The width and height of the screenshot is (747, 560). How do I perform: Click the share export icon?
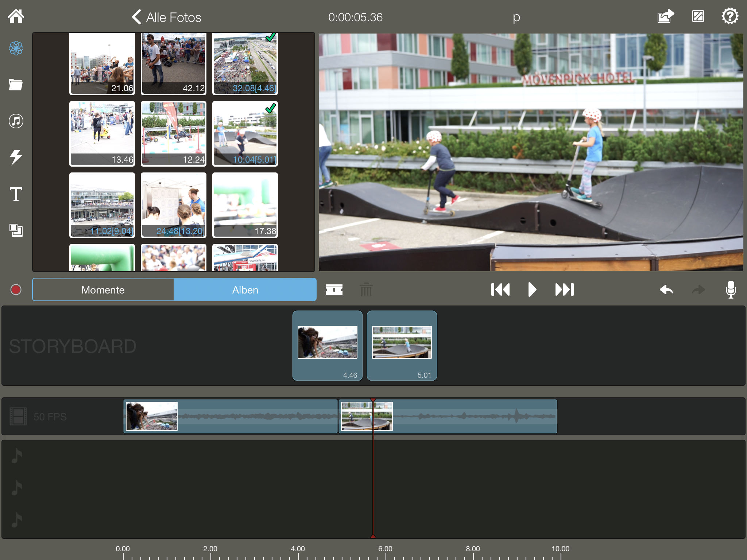coord(665,16)
